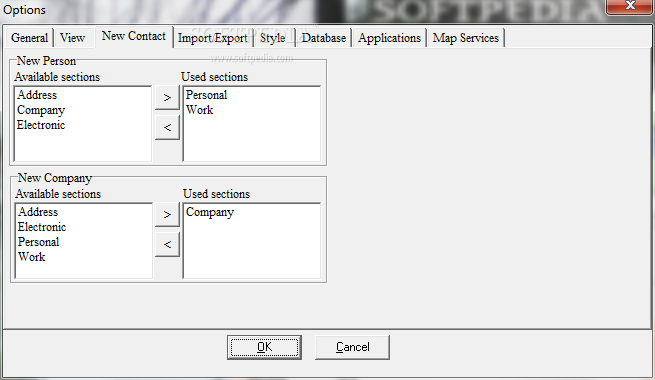
Task: Remove section with New Person < button
Action: coord(167,127)
